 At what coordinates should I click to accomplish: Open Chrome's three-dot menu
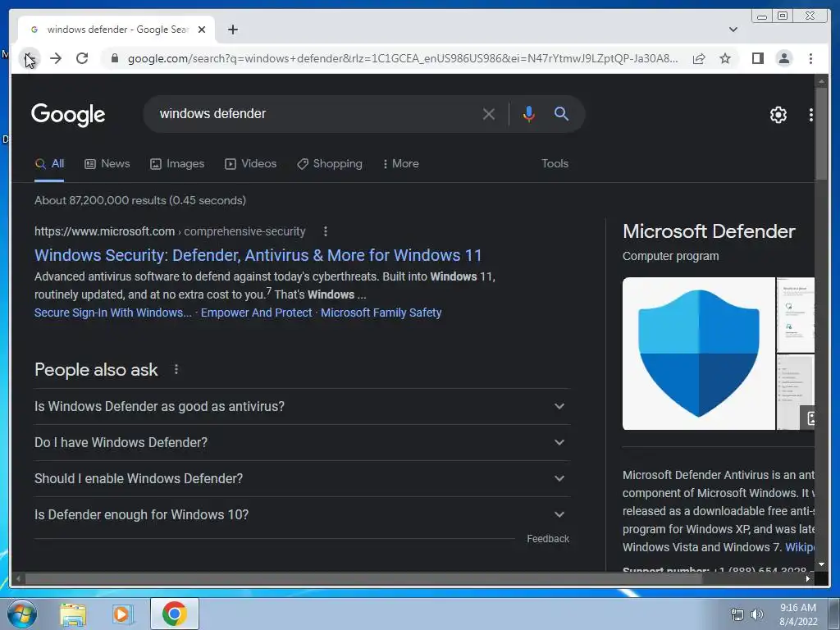click(810, 58)
